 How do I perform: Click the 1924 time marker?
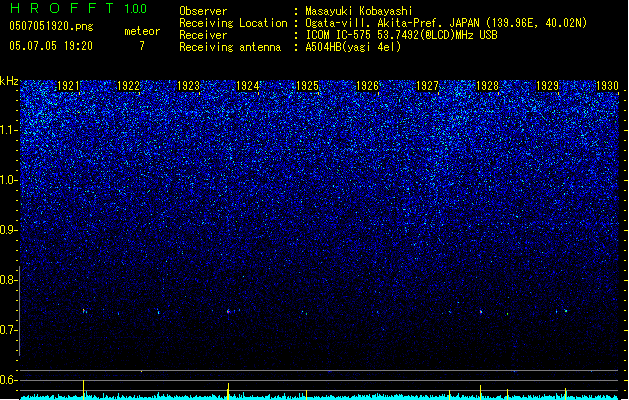click(x=248, y=86)
